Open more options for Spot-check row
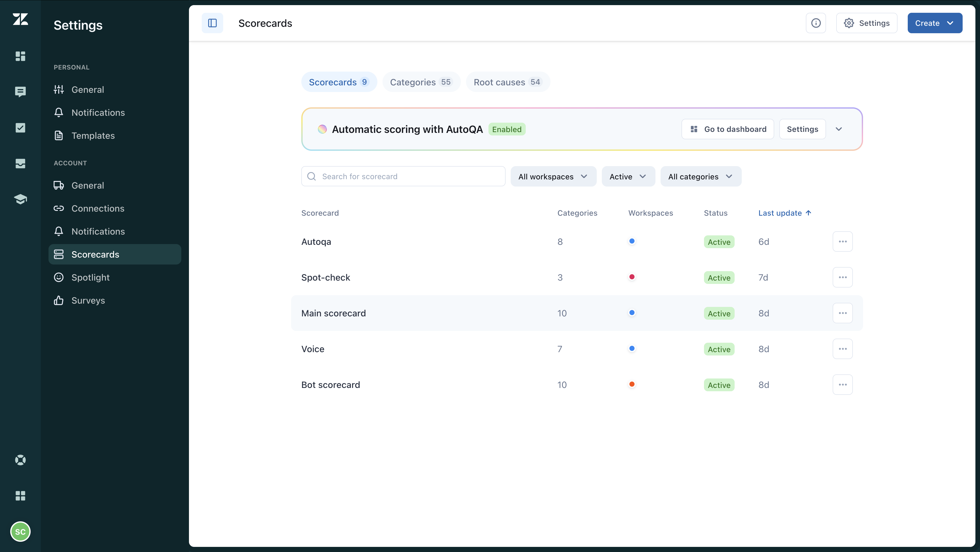This screenshot has width=980, height=552. point(842,277)
